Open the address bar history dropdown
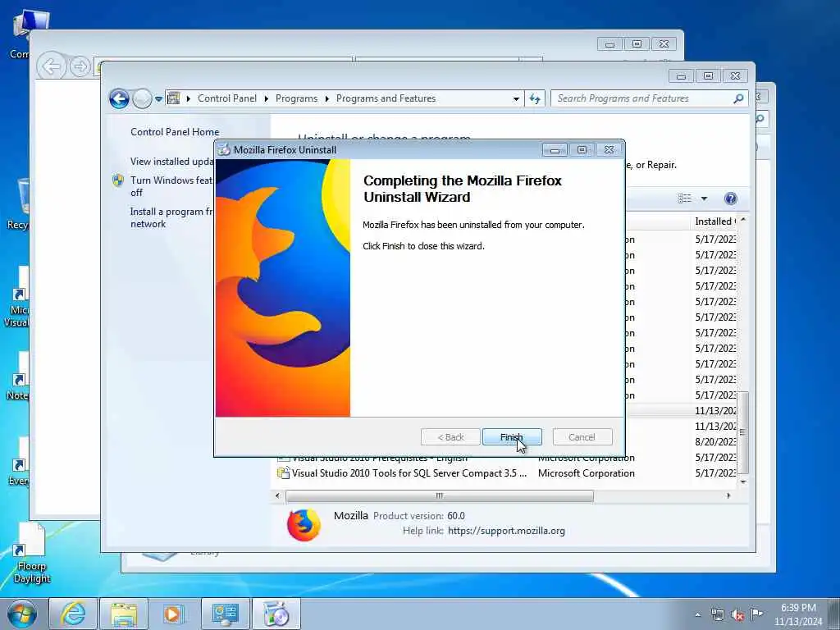Image resolution: width=840 pixels, height=630 pixels. 516,98
